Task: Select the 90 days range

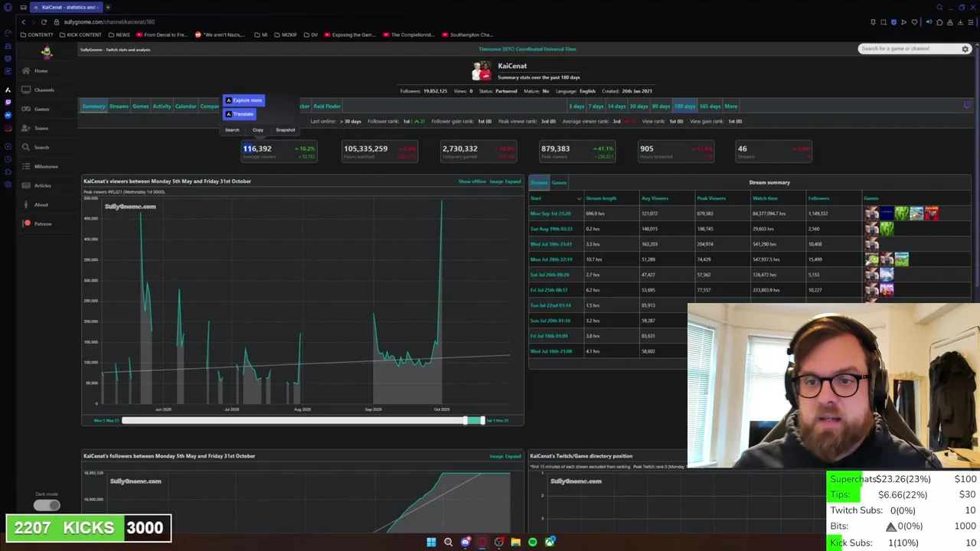Action: click(x=661, y=106)
